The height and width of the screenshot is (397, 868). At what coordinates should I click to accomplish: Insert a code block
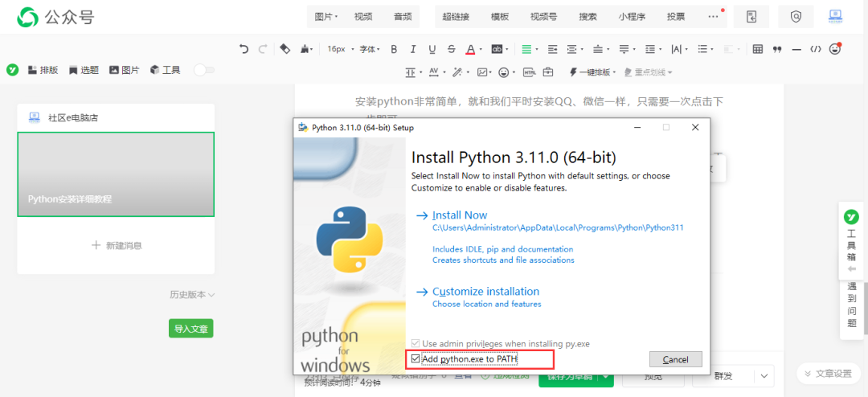point(816,49)
